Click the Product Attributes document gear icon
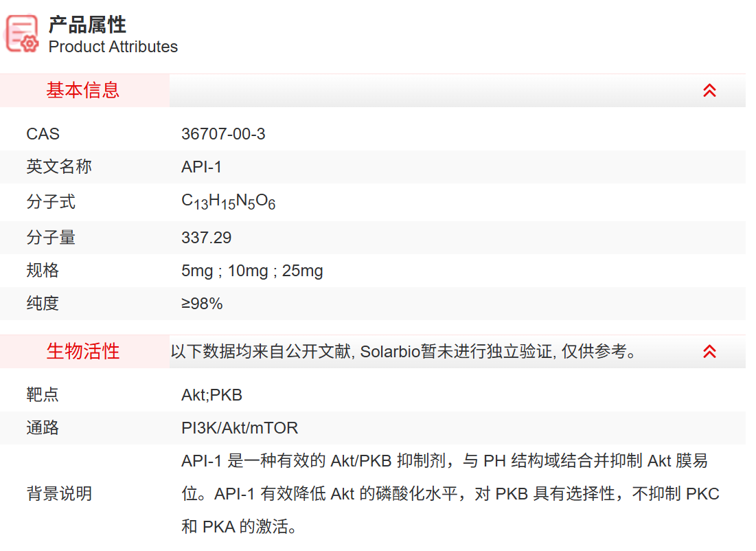The image size is (756, 551). click(22, 34)
